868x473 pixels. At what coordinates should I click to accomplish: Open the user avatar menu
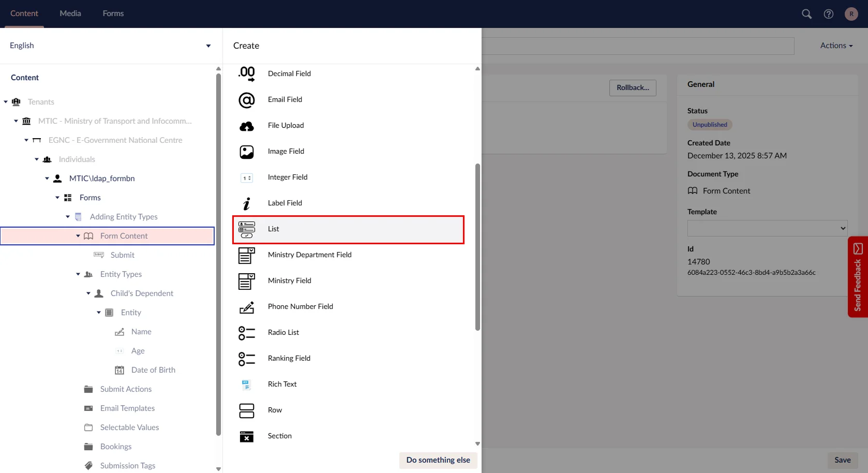point(851,14)
